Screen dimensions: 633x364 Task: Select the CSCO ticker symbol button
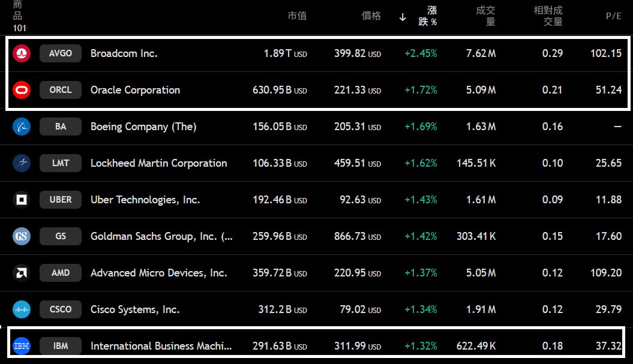pos(61,309)
